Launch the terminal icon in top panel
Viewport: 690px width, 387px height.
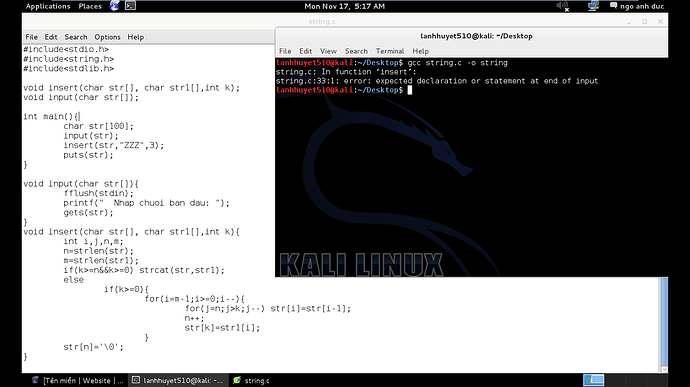[x=130, y=6]
